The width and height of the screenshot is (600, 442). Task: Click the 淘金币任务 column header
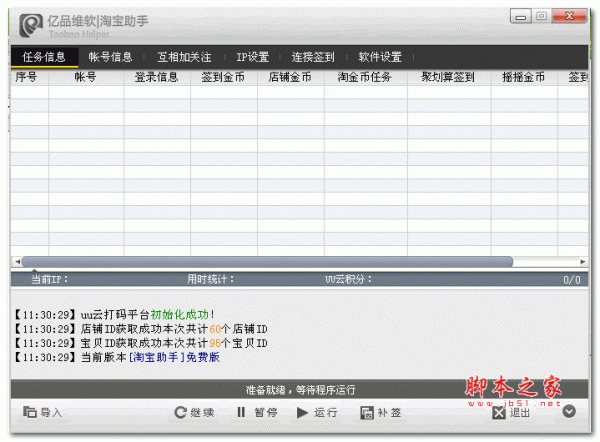[x=365, y=77]
